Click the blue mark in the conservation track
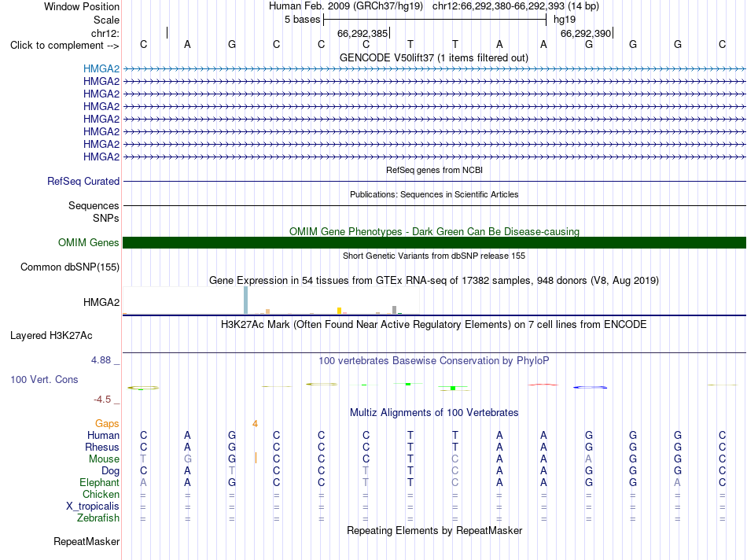The height and width of the screenshot is (560, 747). click(x=590, y=387)
